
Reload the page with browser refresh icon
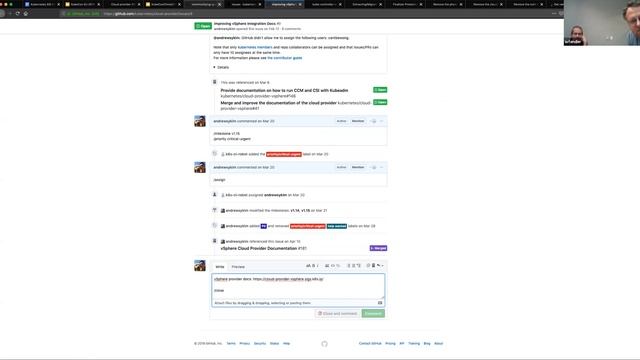(x=18, y=13)
